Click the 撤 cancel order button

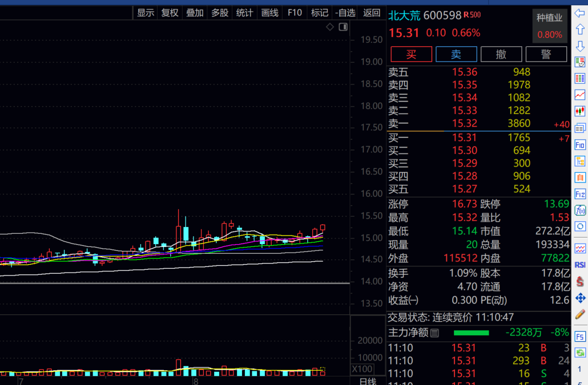coord(501,54)
